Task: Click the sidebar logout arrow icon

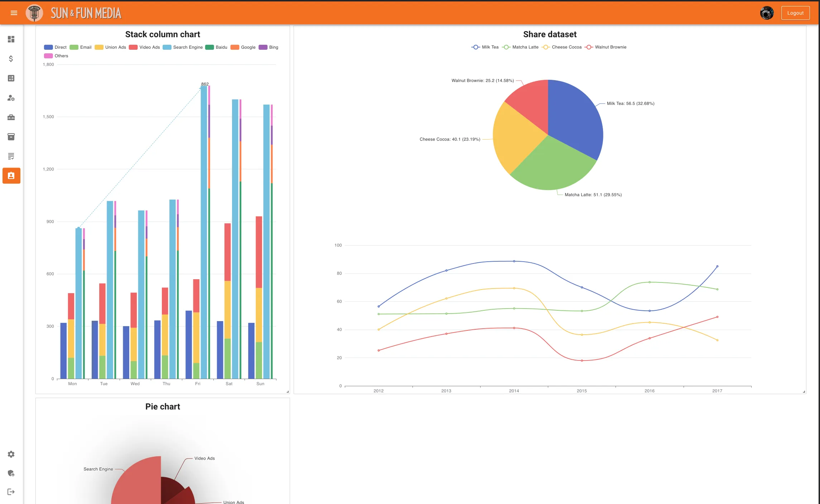Action: tap(11, 492)
